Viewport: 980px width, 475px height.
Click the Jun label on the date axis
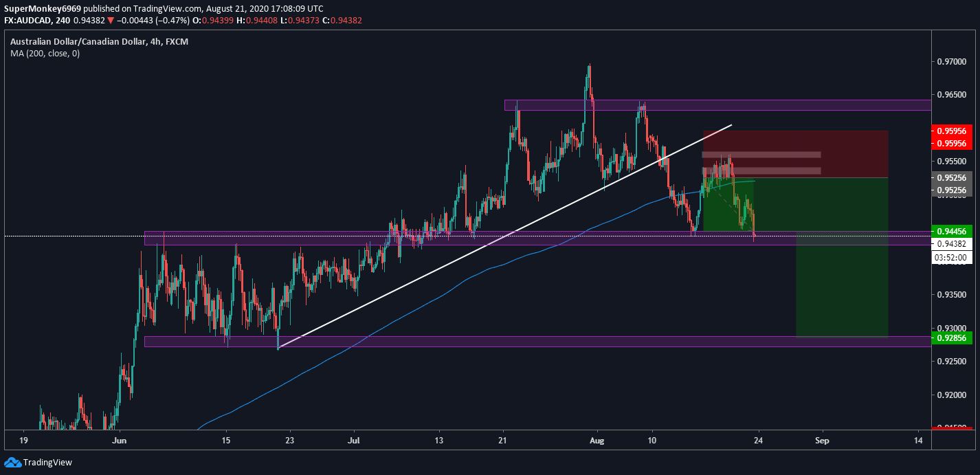point(120,439)
